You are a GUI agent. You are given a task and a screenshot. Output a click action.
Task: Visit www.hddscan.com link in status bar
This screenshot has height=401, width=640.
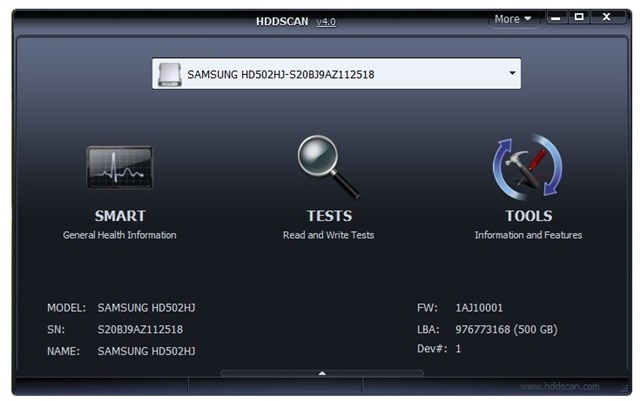[560, 386]
